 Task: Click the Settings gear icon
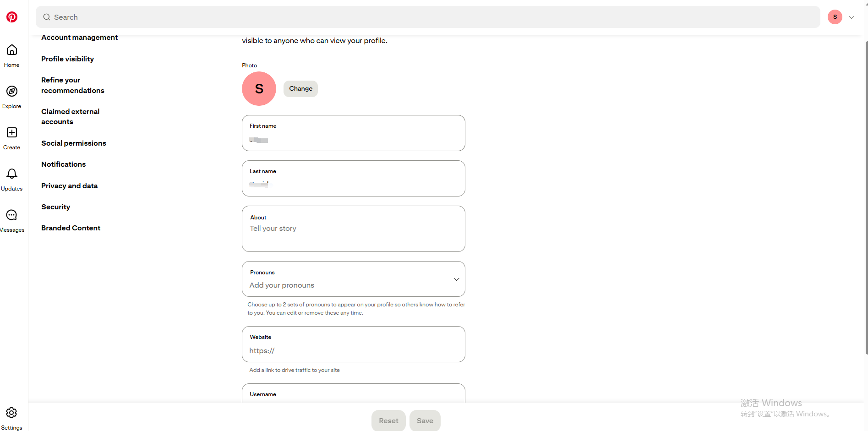(x=12, y=413)
